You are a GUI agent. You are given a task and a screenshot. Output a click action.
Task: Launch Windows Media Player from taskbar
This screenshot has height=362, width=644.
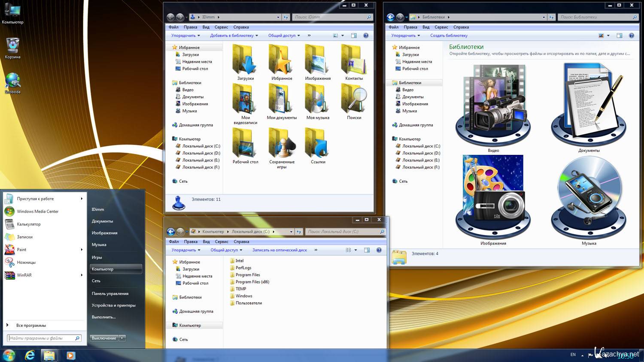pos(71,355)
